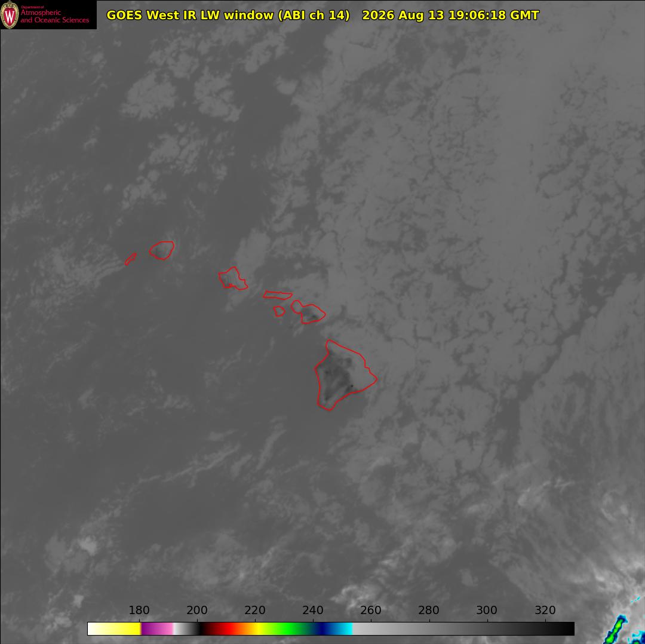
Task: Click the Atmospheric and Oceanic Sciences text
Action: tap(55, 16)
